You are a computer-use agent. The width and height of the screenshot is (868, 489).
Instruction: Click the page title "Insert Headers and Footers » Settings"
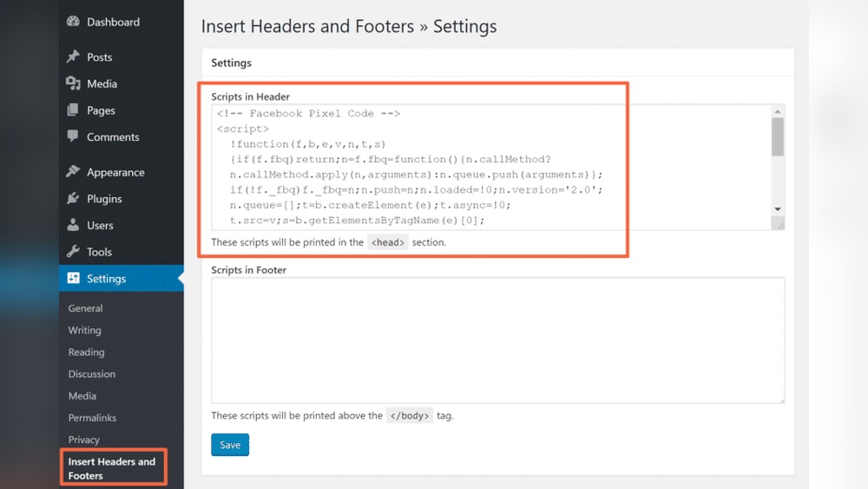click(x=349, y=26)
